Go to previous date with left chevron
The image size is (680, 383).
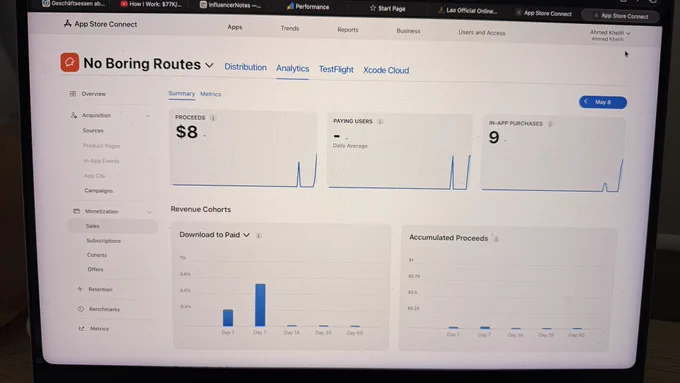tap(585, 101)
